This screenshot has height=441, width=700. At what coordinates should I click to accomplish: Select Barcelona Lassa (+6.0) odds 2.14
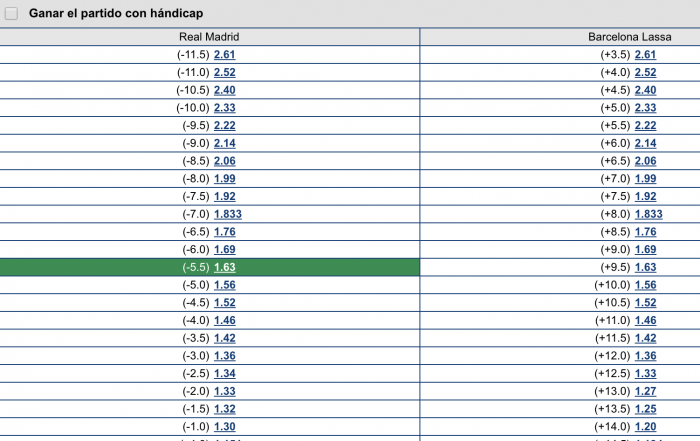[x=646, y=143]
